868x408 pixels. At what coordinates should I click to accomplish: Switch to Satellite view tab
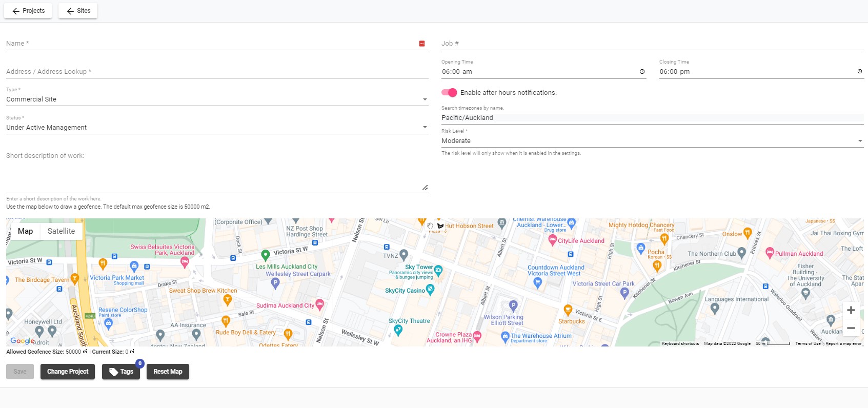(x=61, y=231)
